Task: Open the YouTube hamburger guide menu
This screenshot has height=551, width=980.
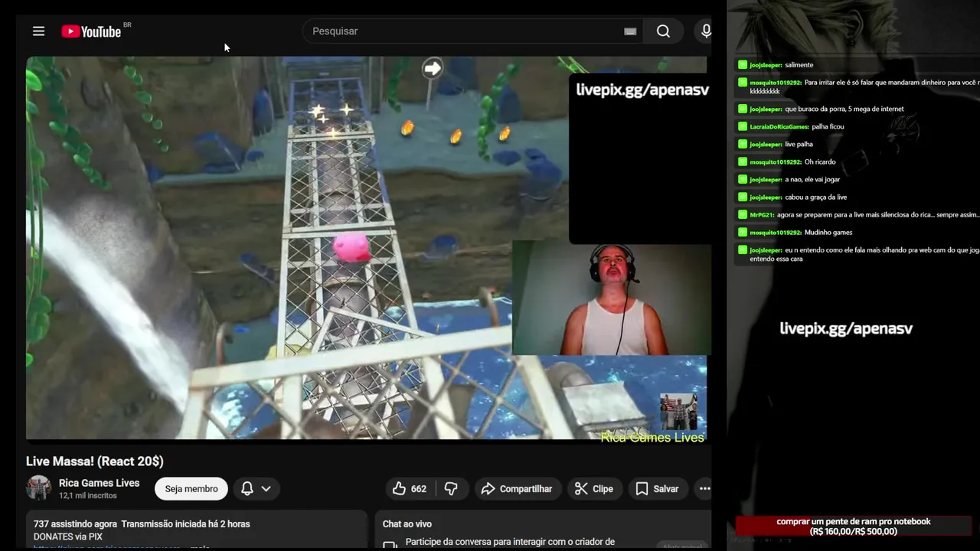Action: click(x=38, y=31)
